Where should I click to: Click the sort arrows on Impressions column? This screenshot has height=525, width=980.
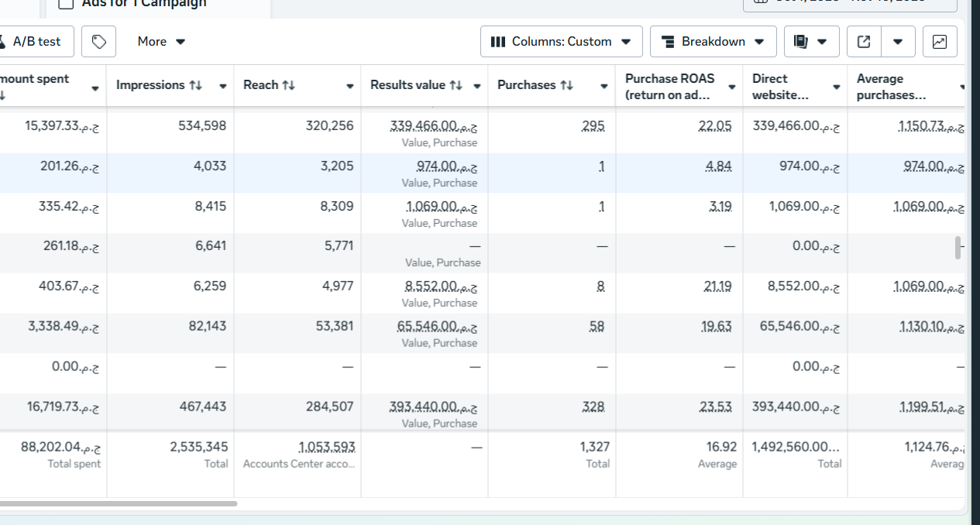(x=194, y=85)
